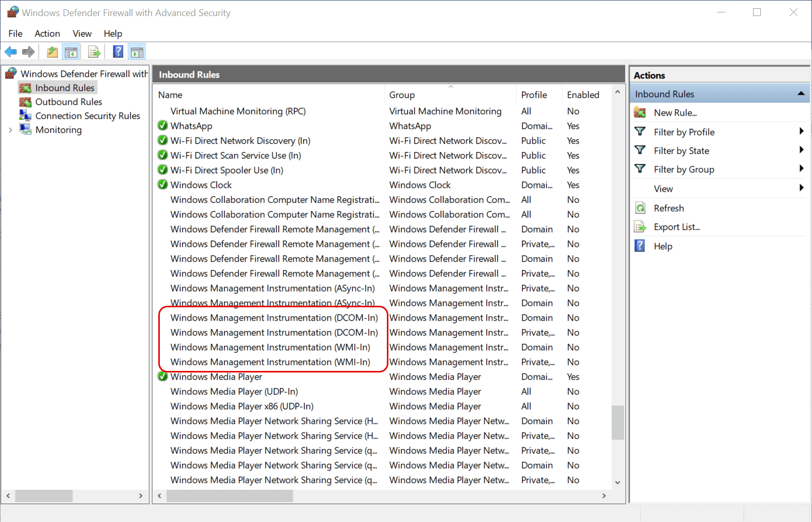812x522 pixels.
Task: Click the blue Help toolbar icon
Action: tap(118, 52)
